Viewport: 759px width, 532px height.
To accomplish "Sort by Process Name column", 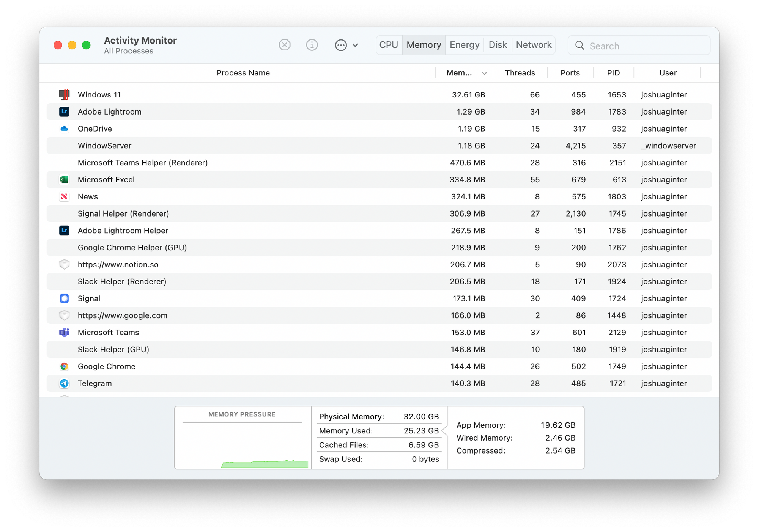I will 243,73.
